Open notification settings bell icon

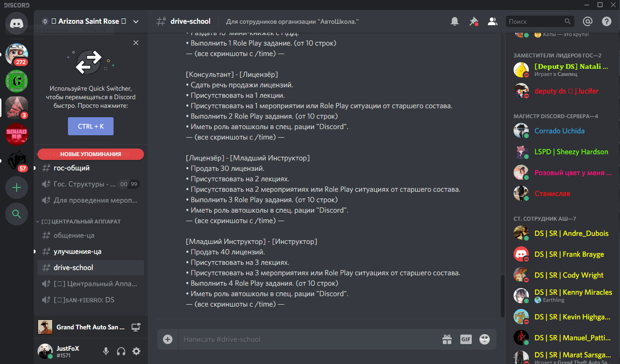(455, 21)
